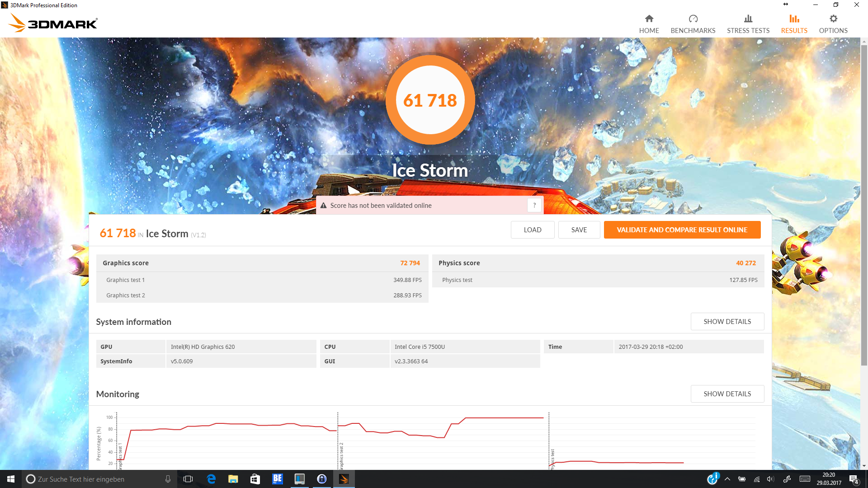This screenshot has height=488, width=868.
Task: Click the Monitoring section heading
Action: click(118, 394)
